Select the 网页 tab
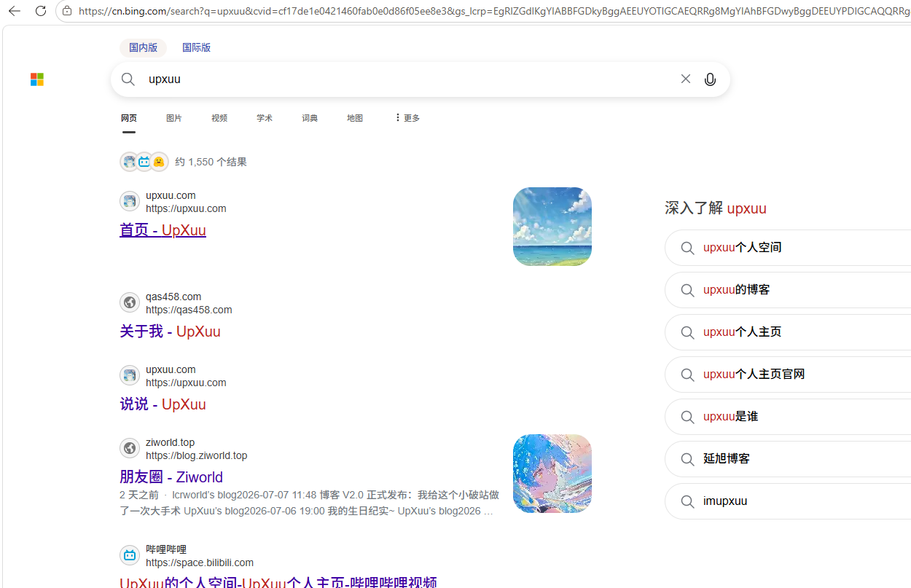This screenshot has width=911, height=588. pyautogui.click(x=129, y=118)
